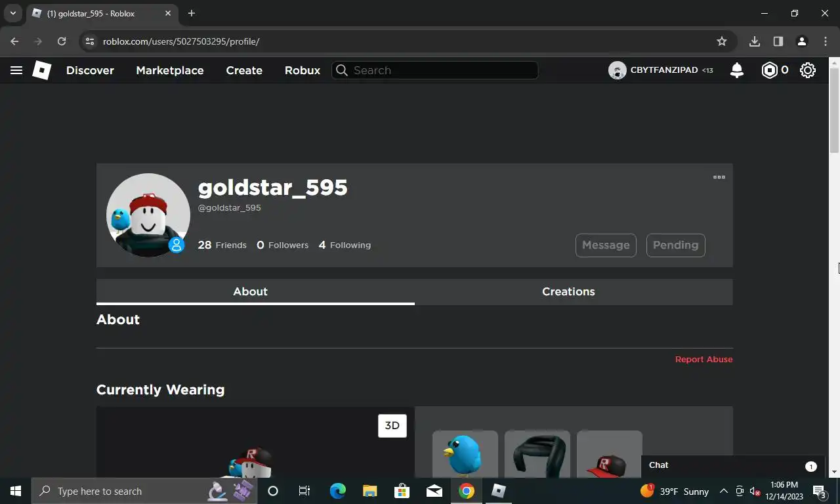840x504 pixels.
Task: Open Cortana circle icon on taskbar
Action: [x=273, y=491]
